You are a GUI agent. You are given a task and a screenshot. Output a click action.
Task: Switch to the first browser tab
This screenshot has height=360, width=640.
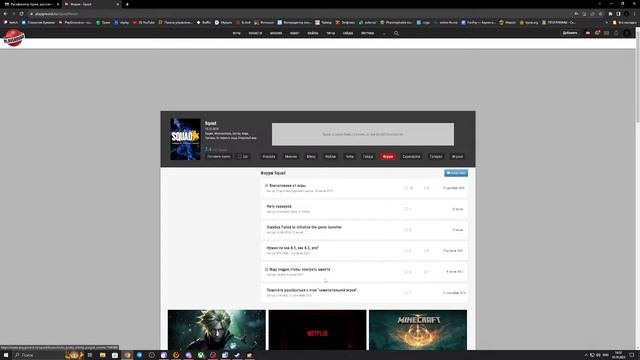31,4
